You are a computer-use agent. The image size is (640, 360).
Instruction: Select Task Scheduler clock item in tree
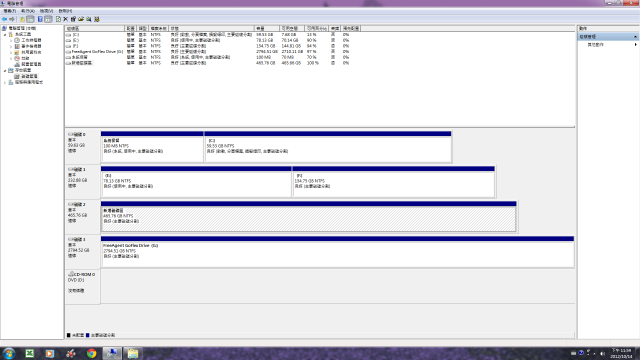[x=28, y=40]
